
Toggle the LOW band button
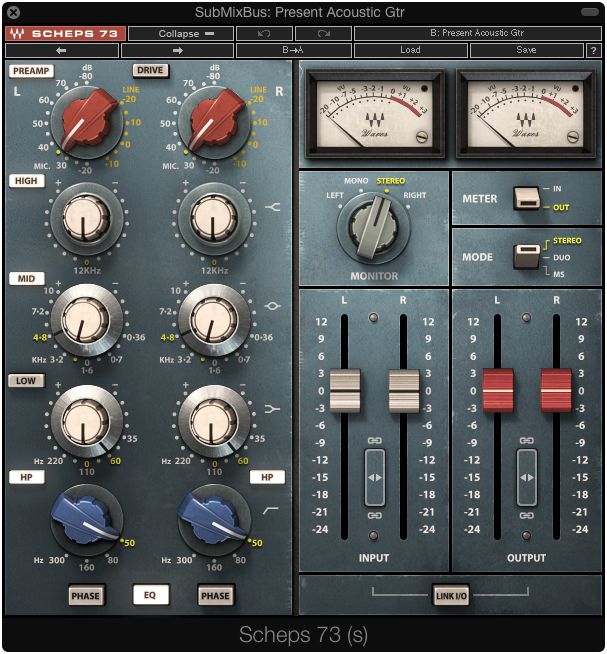[27, 381]
